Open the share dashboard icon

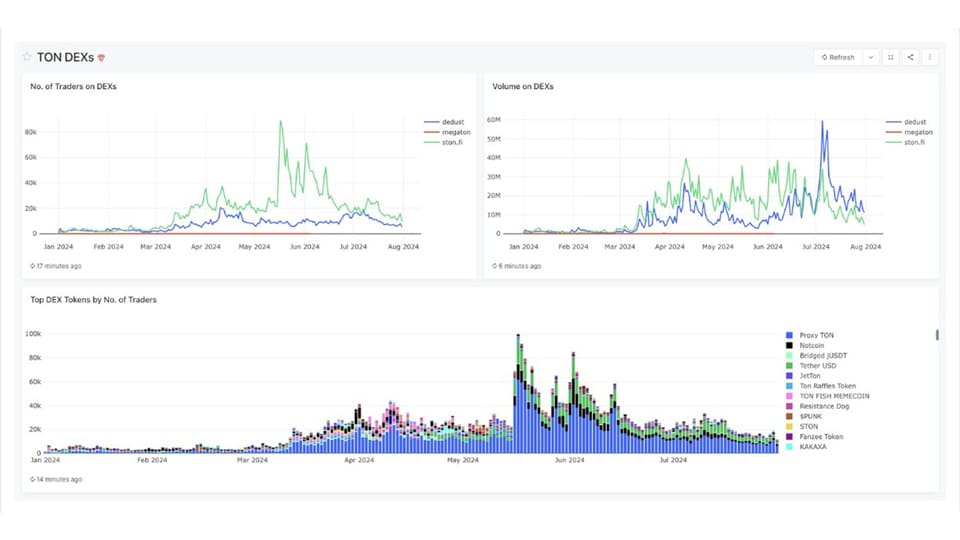point(910,57)
